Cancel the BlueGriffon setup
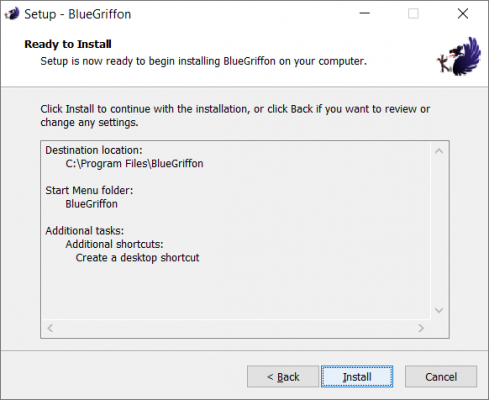This screenshot has width=489, height=400. [x=441, y=377]
